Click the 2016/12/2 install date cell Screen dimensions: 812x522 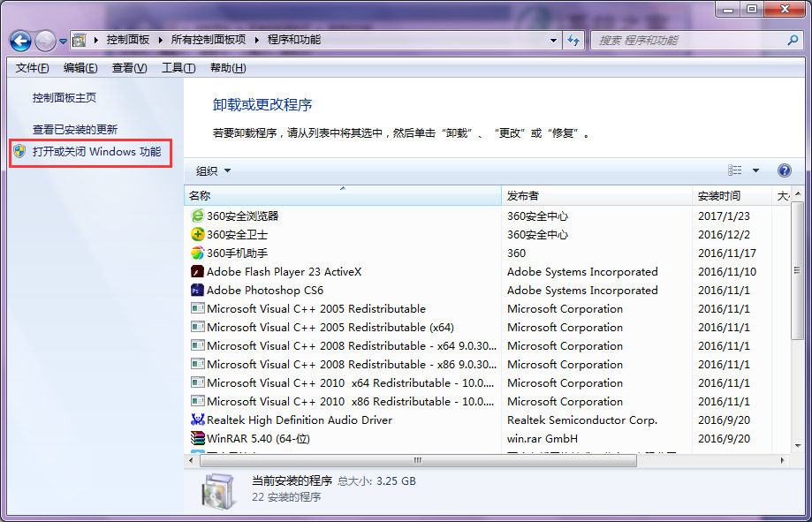click(724, 235)
